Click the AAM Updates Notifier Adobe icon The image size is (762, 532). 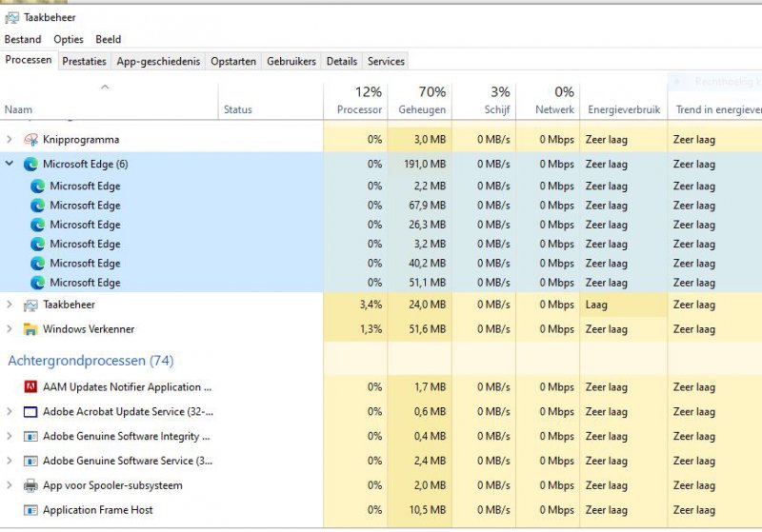pyautogui.click(x=30, y=388)
